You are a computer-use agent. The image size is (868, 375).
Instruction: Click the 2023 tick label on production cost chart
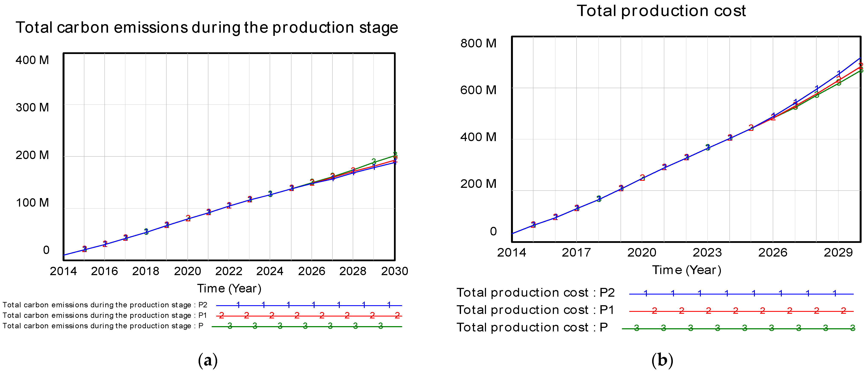click(707, 252)
